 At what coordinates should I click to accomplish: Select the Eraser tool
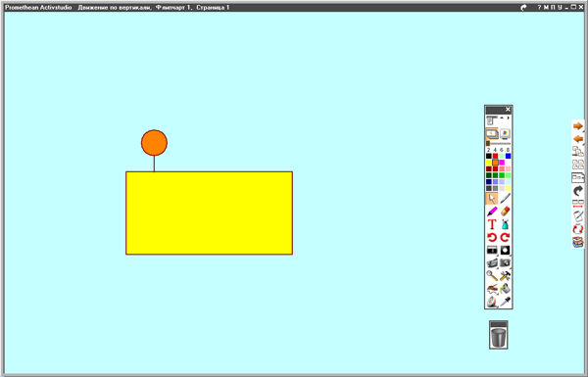pos(505,212)
